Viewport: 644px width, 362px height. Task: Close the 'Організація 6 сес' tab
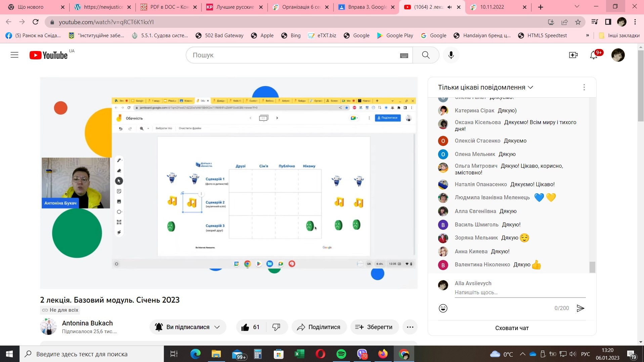pos(327,7)
